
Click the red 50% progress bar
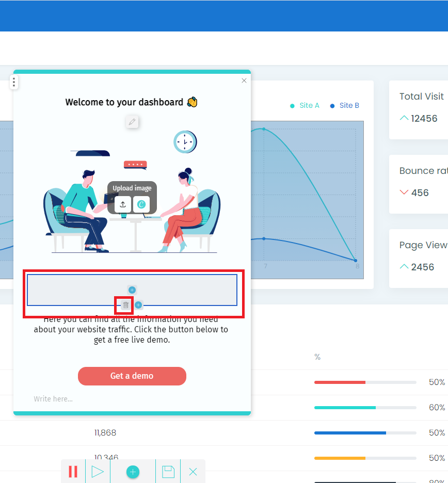(365, 382)
